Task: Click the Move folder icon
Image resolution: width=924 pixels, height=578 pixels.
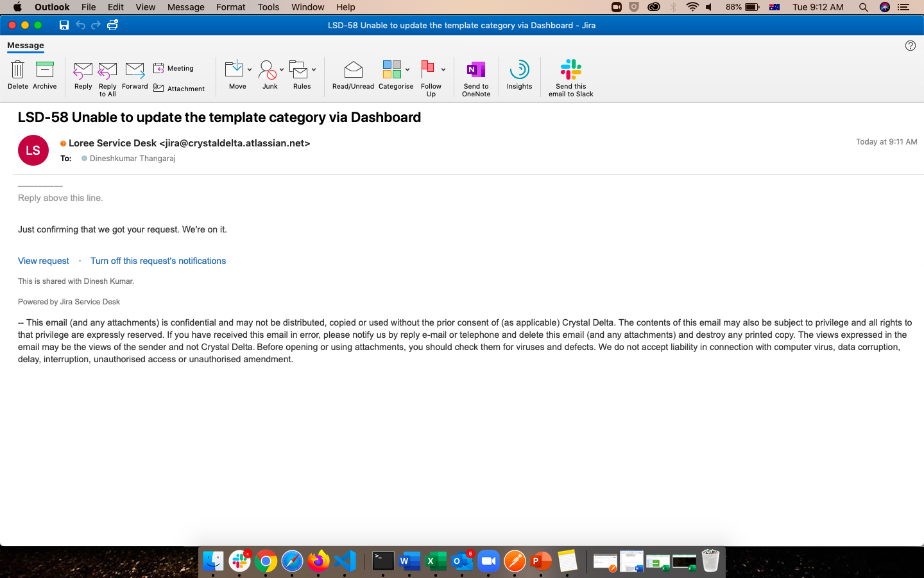Action: (x=234, y=69)
